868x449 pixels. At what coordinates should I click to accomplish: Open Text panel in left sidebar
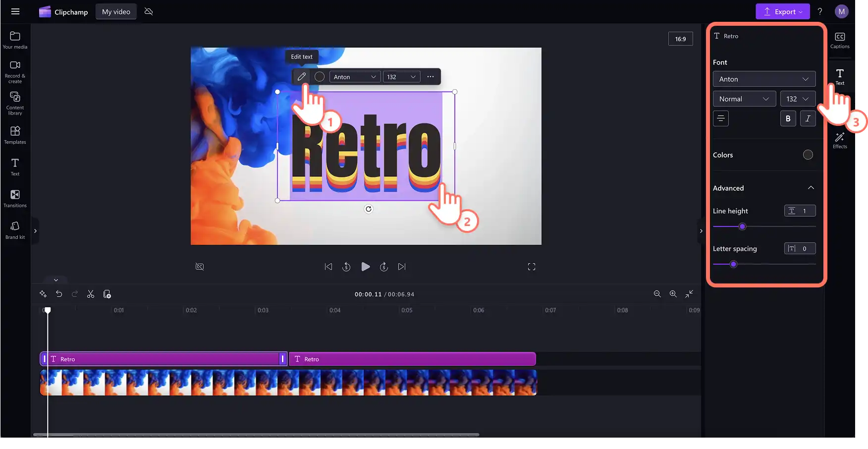pyautogui.click(x=15, y=167)
